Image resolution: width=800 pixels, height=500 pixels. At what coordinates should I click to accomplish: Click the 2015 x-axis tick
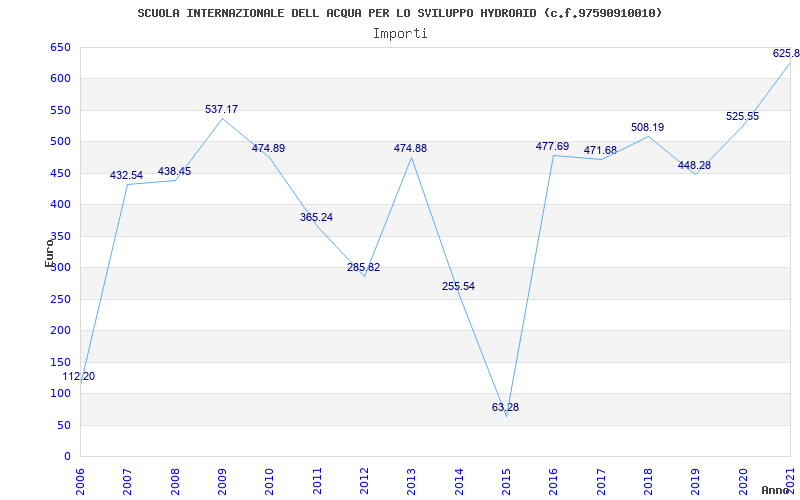506,481
